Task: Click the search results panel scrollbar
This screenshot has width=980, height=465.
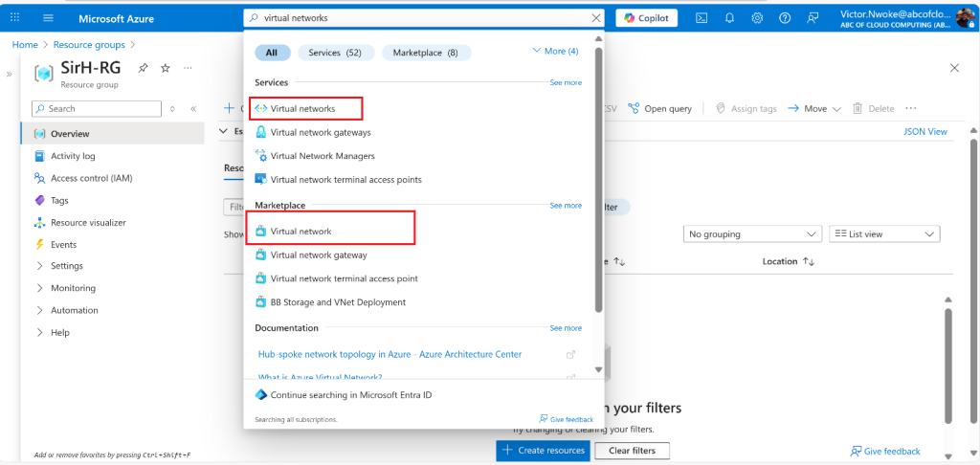Action: (598, 191)
